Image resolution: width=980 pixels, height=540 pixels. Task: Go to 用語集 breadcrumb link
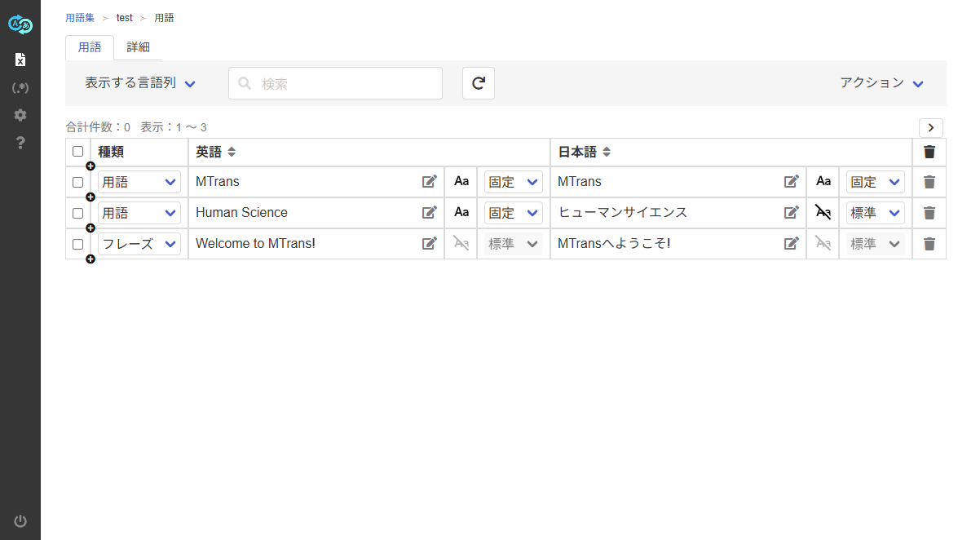click(80, 18)
